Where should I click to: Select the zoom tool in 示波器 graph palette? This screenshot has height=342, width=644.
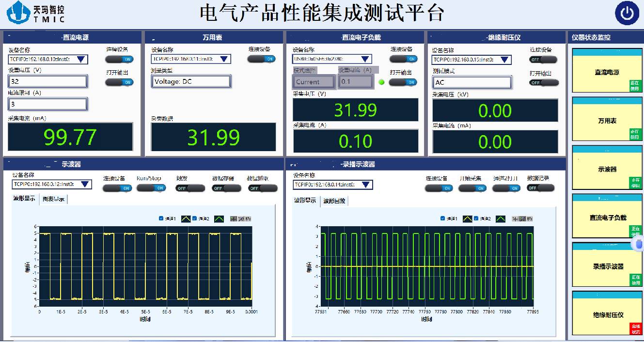click(x=240, y=219)
